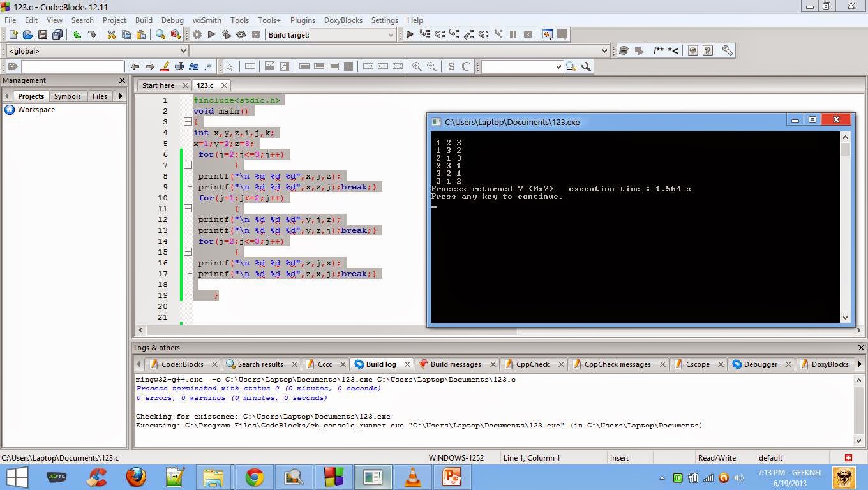Open Find using the magnifier icon
868x490 pixels.
(x=160, y=34)
